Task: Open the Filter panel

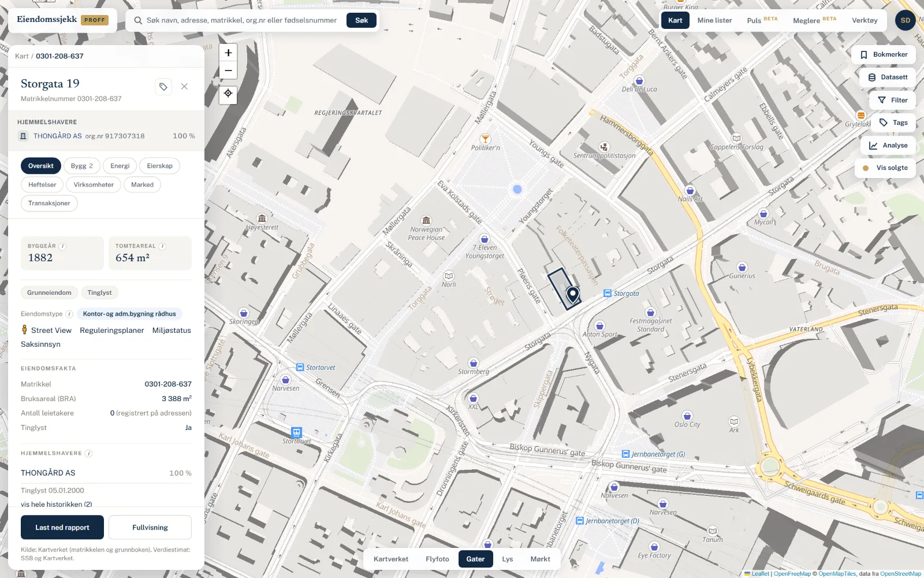Action: pos(893,100)
